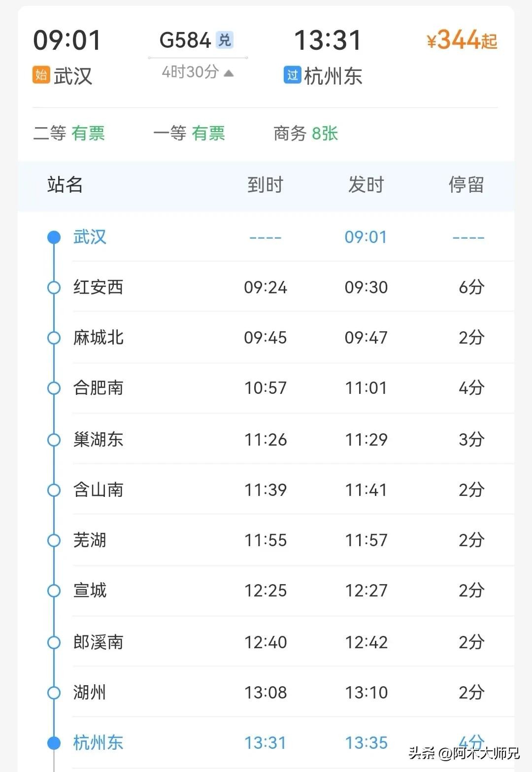Select the 合肥南 stop circle marker
Screen dimensions: 532x772
coord(54,388)
